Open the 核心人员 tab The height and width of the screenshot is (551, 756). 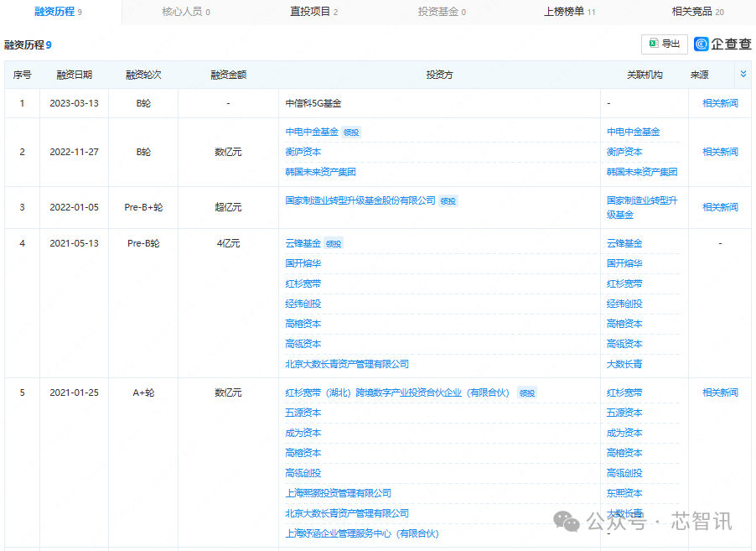tap(185, 12)
